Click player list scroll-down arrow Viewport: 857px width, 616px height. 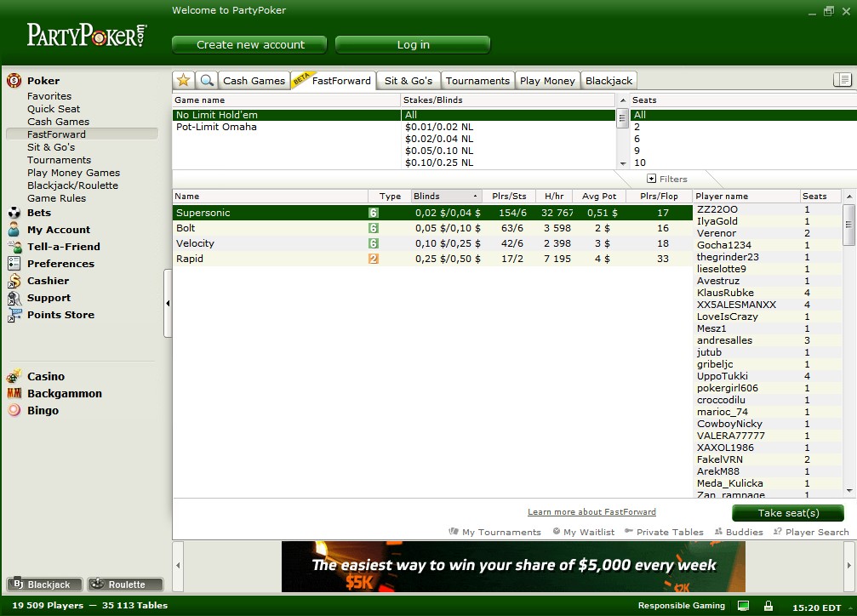pos(849,491)
